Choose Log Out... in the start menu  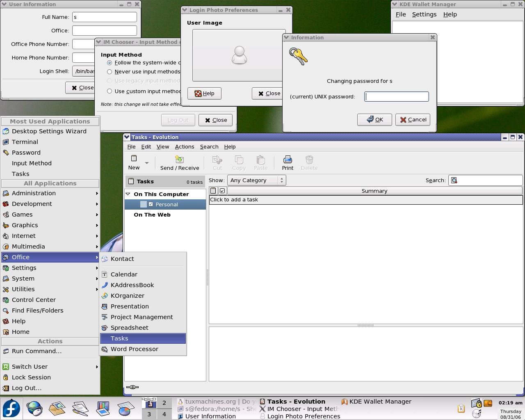(50, 388)
